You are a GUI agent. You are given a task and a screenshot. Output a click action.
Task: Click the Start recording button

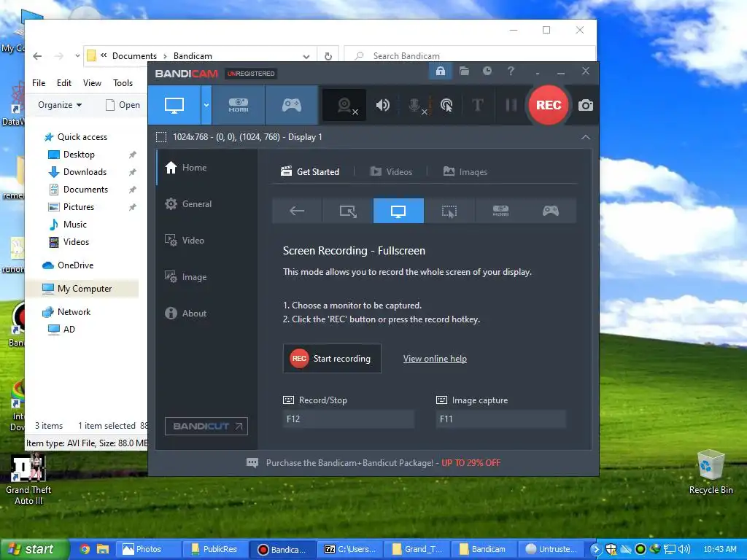[332, 359]
